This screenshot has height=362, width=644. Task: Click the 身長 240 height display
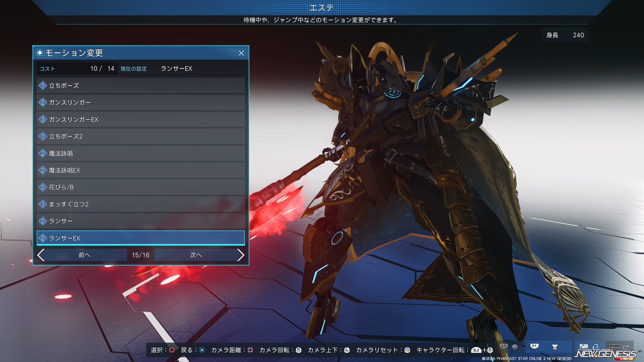pos(564,34)
